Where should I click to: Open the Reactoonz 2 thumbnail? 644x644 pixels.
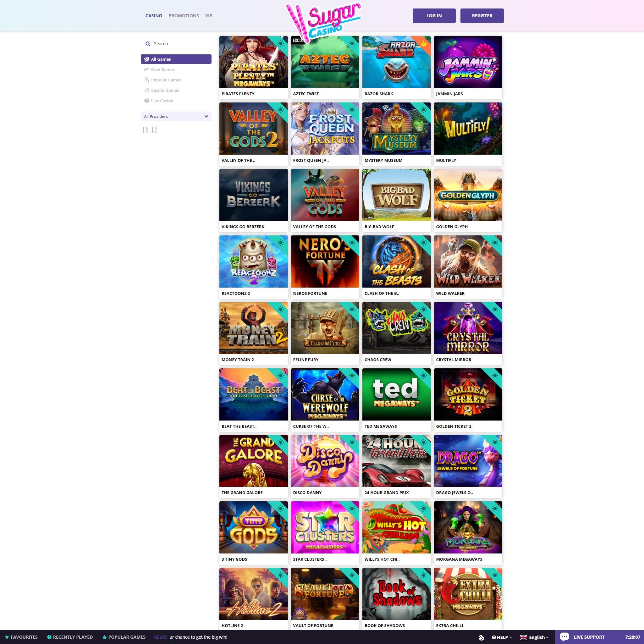click(x=253, y=262)
